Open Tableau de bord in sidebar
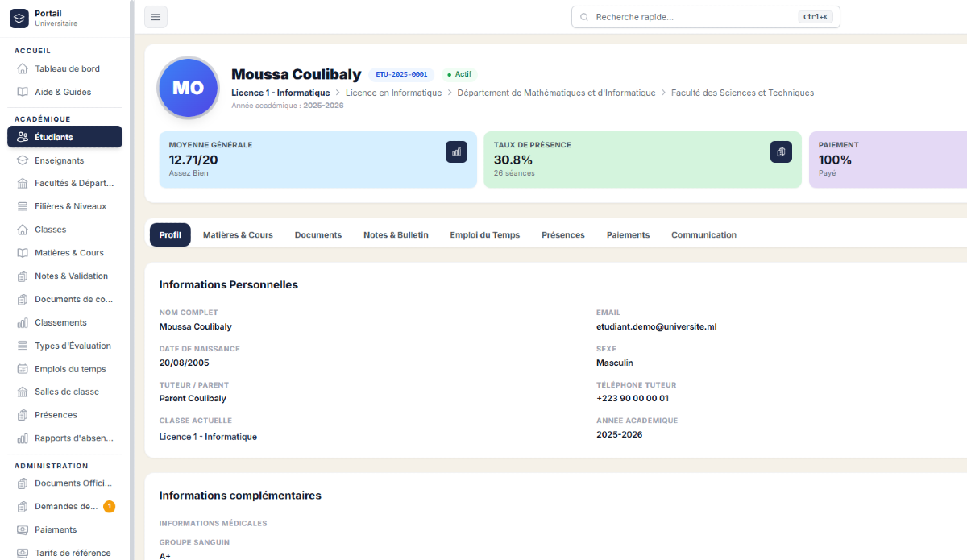967x560 pixels. [64, 68]
